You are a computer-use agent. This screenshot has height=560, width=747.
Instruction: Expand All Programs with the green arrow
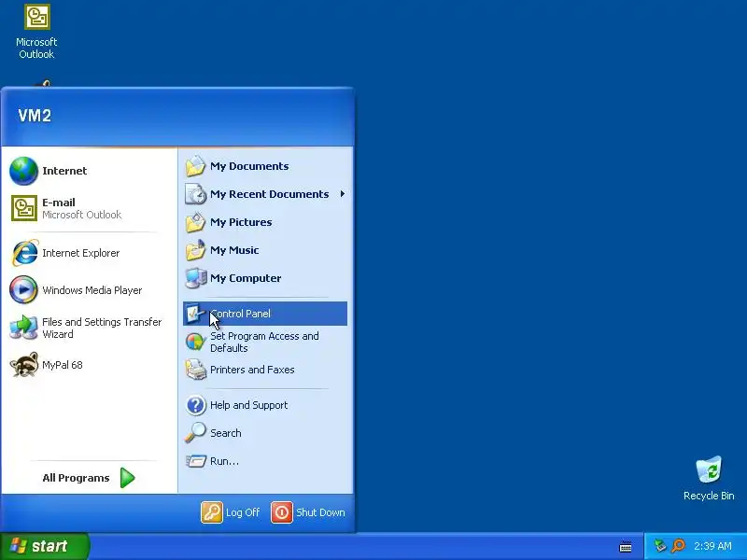pyautogui.click(x=127, y=478)
